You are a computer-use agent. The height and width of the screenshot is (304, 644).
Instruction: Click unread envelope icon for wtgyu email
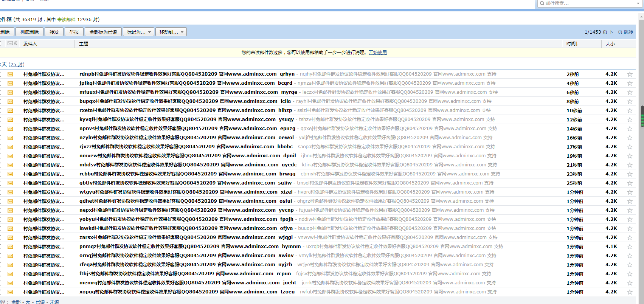point(10,192)
